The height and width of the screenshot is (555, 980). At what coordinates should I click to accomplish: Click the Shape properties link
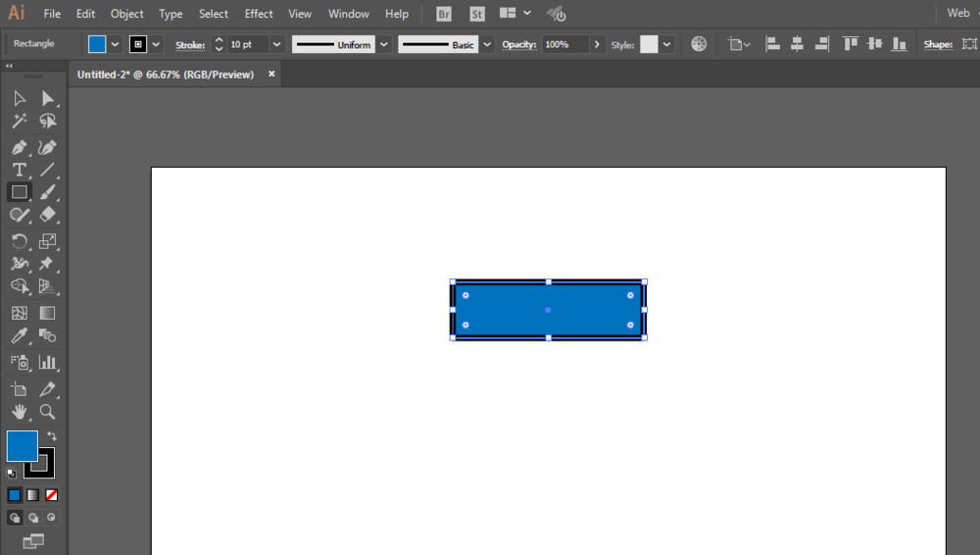tap(938, 44)
